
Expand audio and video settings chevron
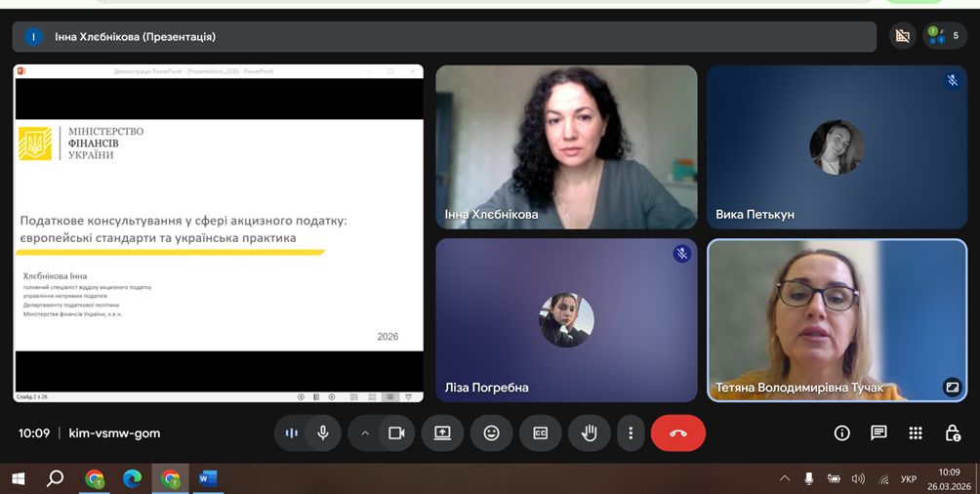pyautogui.click(x=365, y=432)
